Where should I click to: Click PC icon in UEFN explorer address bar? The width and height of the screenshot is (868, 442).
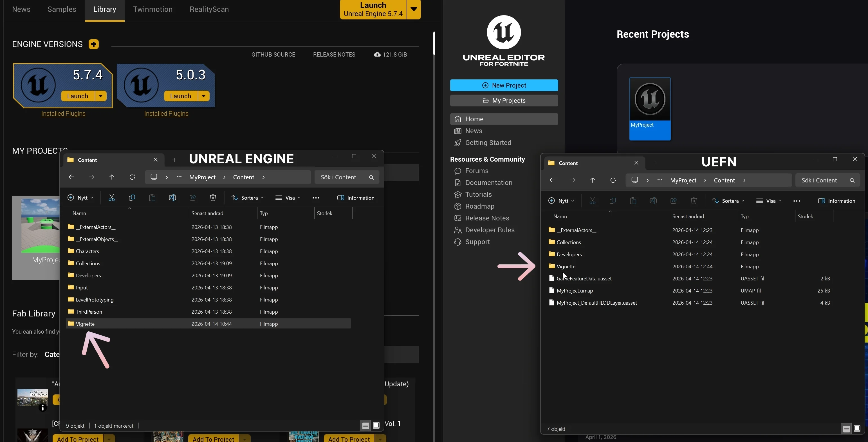coord(634,180)
